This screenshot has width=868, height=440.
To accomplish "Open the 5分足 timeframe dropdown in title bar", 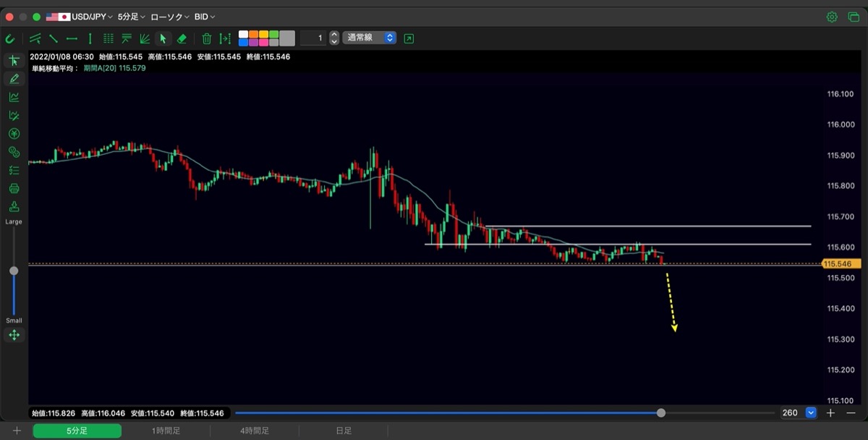I will (x=132, y=17).
